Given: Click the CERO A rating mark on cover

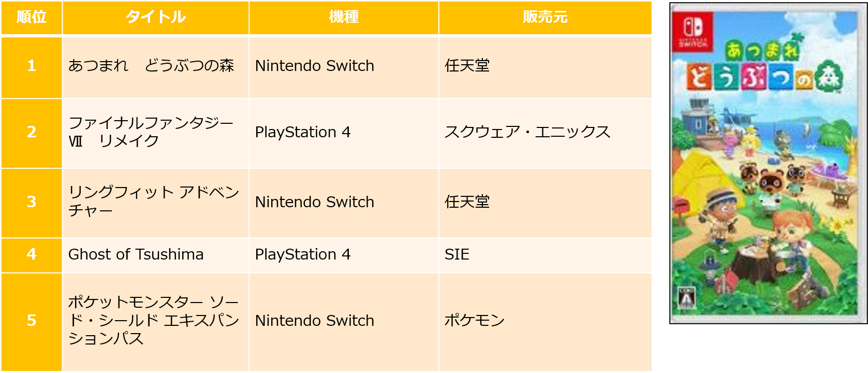Looking at the screenshot, I should point(686,298).
